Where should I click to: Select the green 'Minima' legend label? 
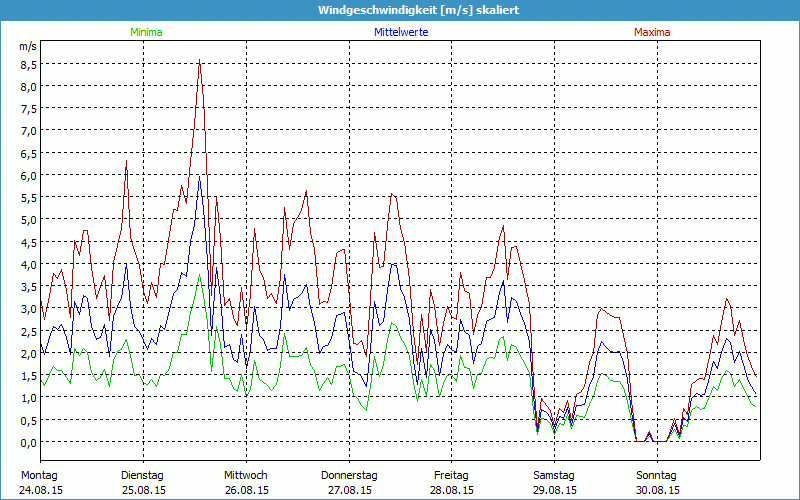tap(146, 32)
